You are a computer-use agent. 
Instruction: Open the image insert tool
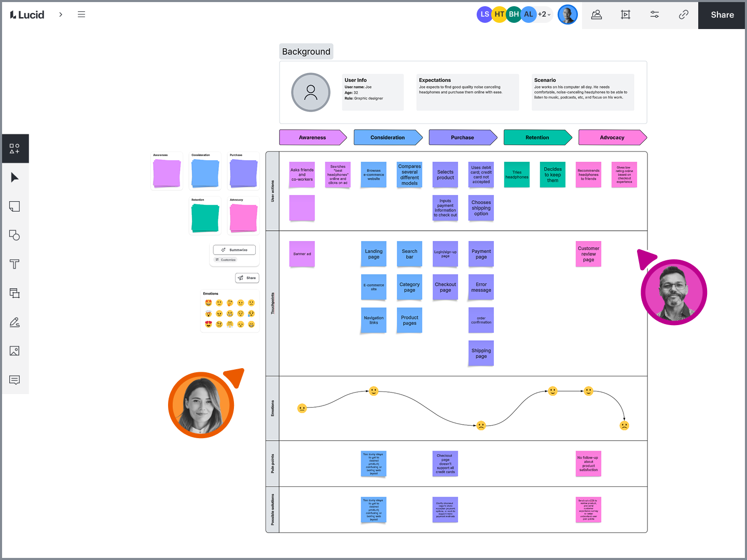click(x=15, y=351)
